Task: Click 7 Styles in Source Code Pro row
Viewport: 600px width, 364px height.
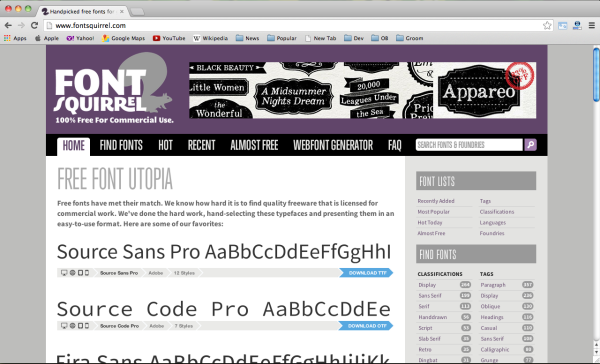Action: (x=184, y=326)
